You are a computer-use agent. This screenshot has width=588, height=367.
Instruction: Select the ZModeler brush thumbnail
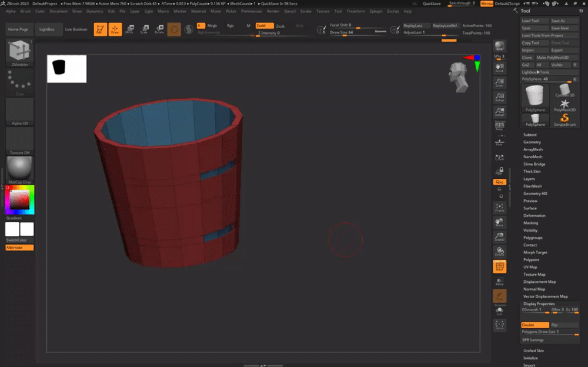coord(19,51)
